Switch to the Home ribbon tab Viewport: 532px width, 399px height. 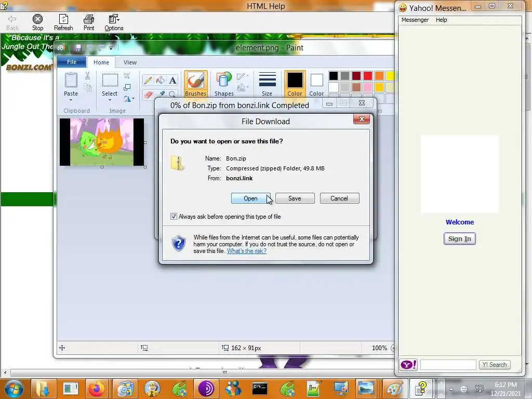pos(101,62)
